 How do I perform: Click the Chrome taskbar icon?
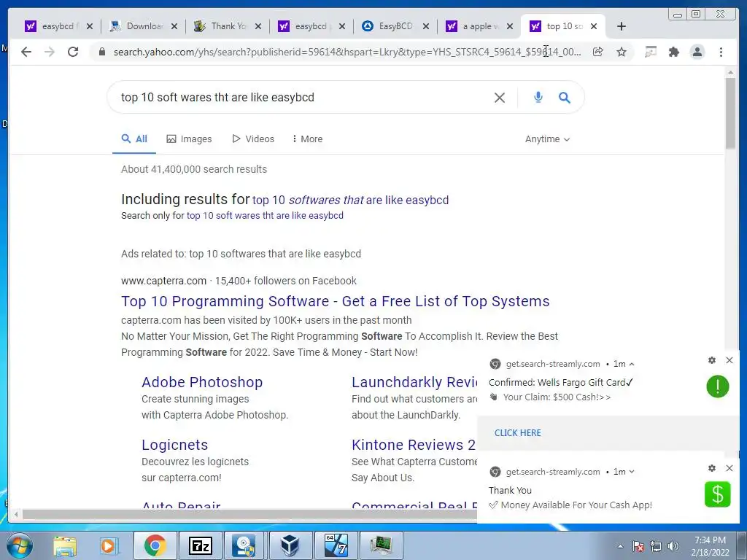pyautogui.click(x=155, y=545)
